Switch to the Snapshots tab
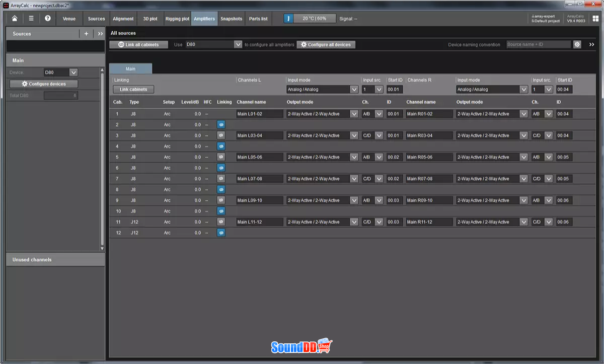Viewport: 604px width, 364px height. tap(231, 19)
